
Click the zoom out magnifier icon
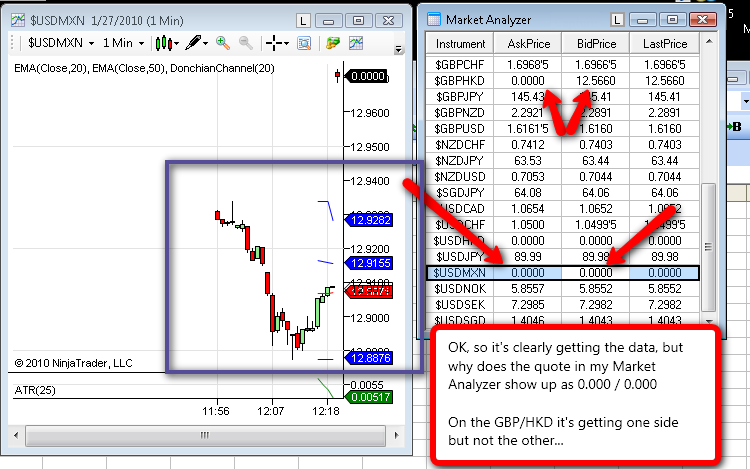(245, 43)
